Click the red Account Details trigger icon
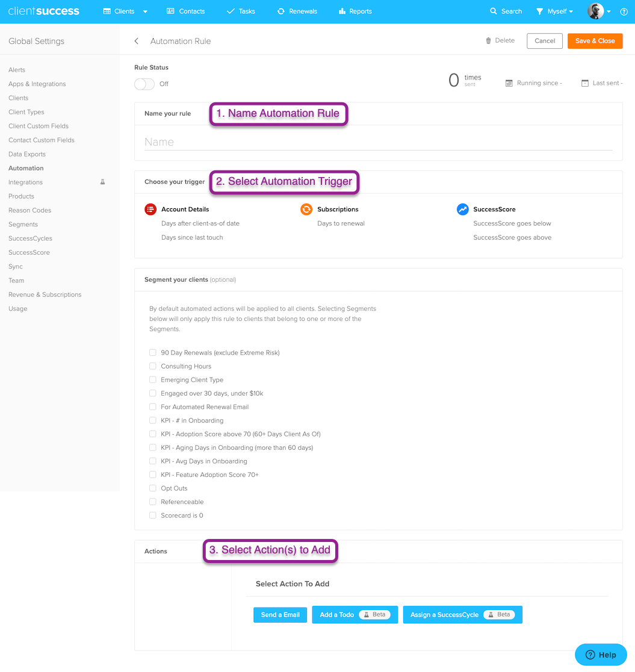635x672 pixels. point(150,209)
